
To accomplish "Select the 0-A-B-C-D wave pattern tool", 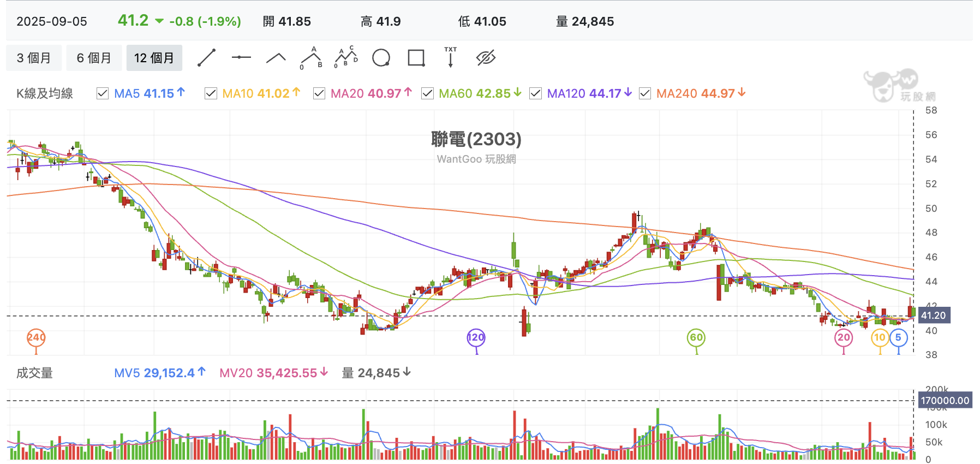I will pos(346,57).
